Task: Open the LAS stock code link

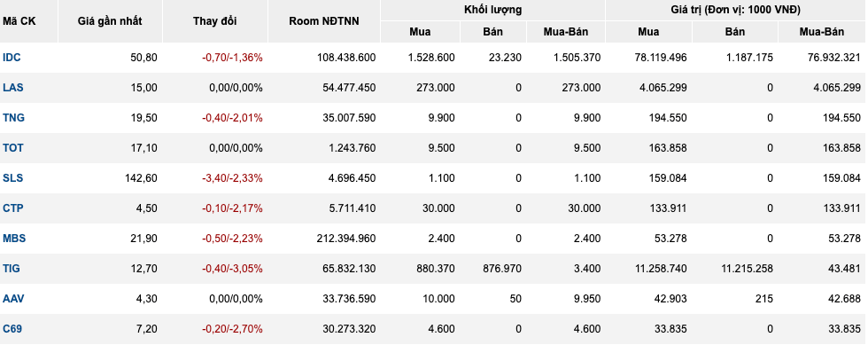Action: point(12,88)
